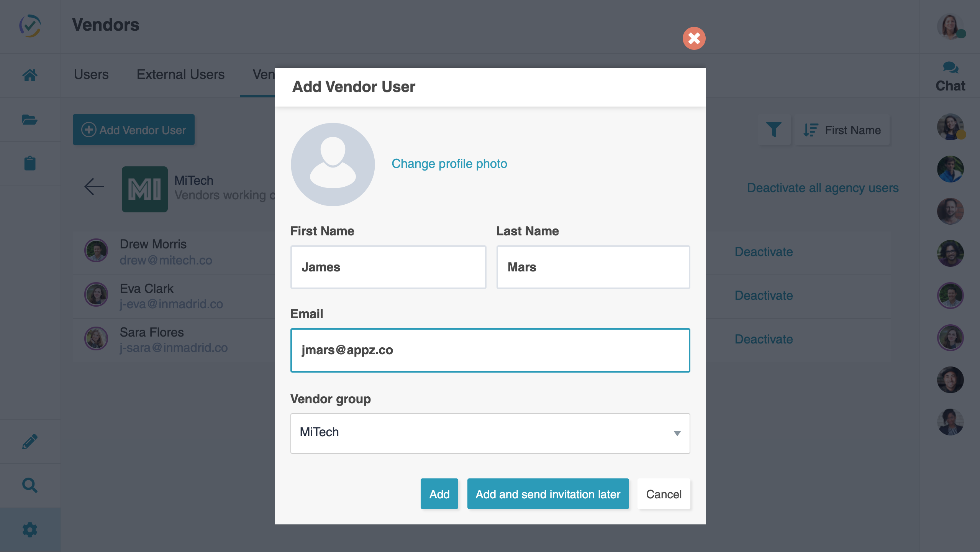Click the Cancel button
The width and height of the screenshot is (980, 552).
[x=664, y=494]
